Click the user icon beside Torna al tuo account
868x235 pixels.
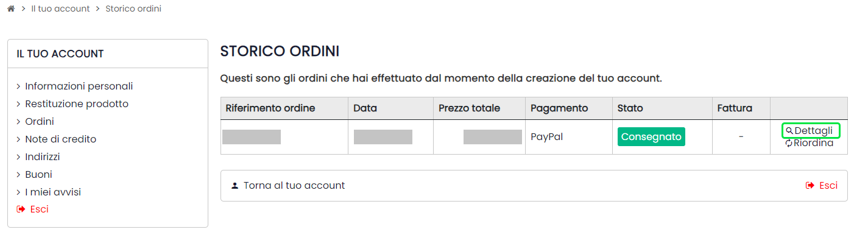(x=235, y=186)
